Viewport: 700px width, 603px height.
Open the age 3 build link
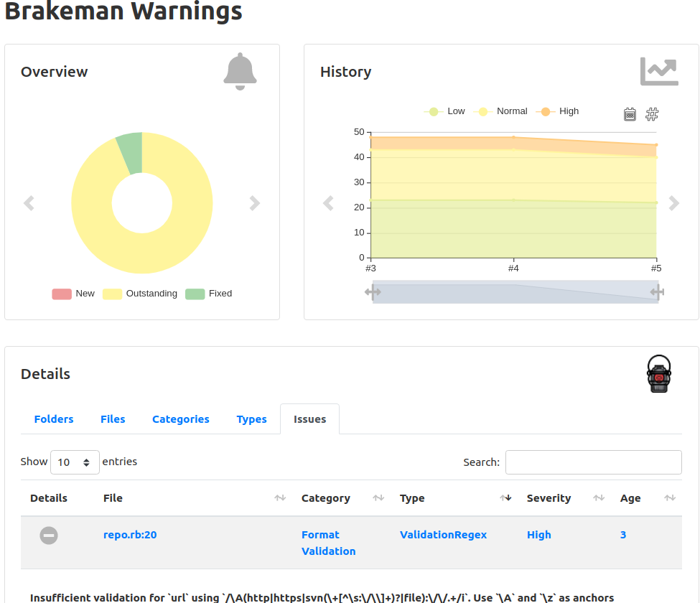tap(622, 535)
